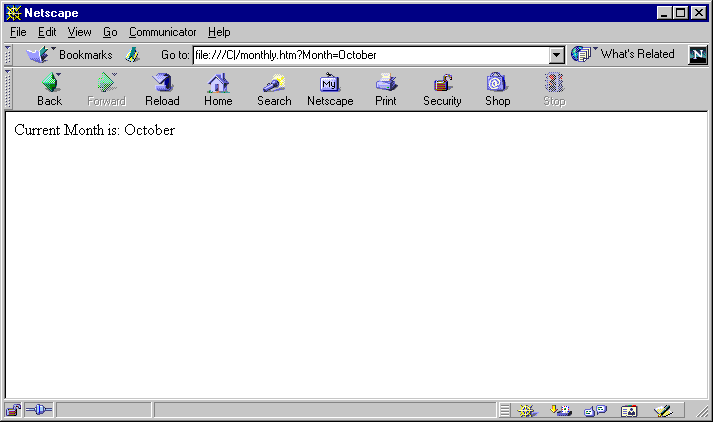Open the Go menu
Screen dimensions: 713x422
point(110,32)
